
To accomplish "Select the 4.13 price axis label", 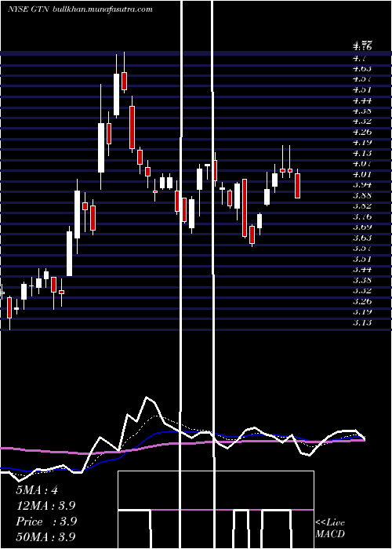I will tap(362, 153).
